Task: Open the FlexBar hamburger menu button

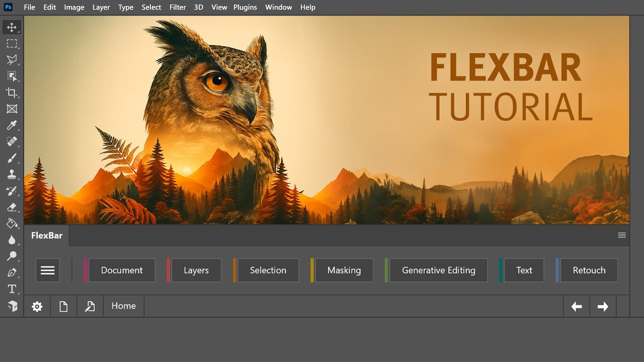Action: (x=48, y=270)
